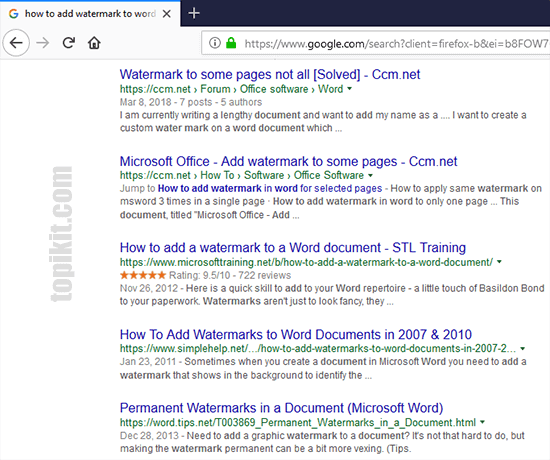Image resolution: width=550 pixels, height=460 pixels.
Task: Click the microsofttraining.net green URL text
Action: (306, 262)
